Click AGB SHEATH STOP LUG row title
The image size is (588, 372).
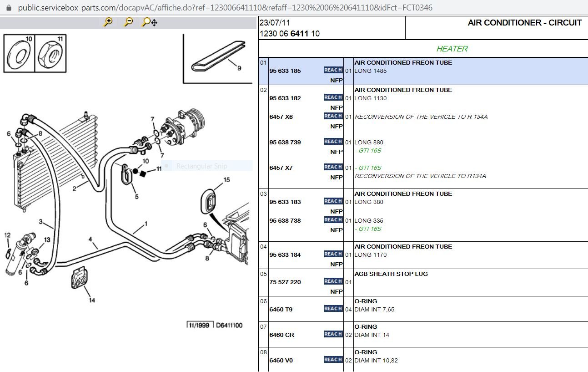(391, 274)
